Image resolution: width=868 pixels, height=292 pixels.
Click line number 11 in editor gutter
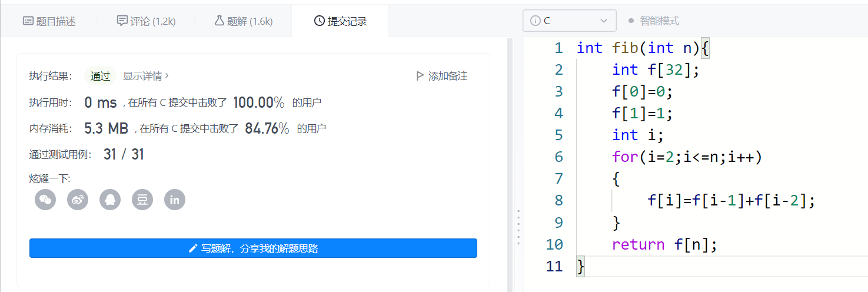tap(554, 266)
